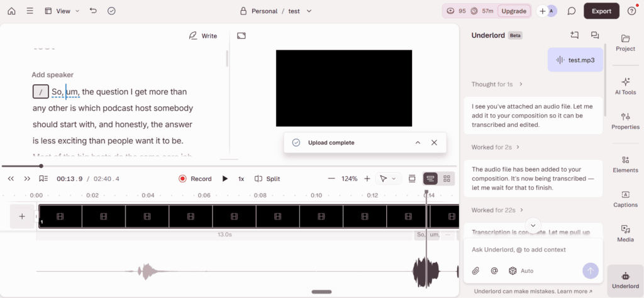Play the composition

click(x=225, y=179)
